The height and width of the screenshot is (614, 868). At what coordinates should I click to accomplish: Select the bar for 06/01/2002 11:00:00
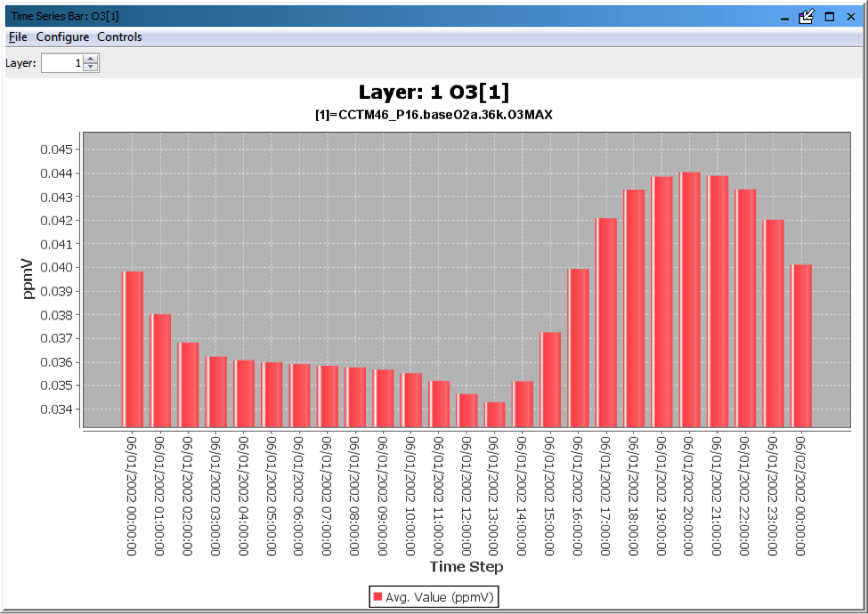(x=439, y=404)
